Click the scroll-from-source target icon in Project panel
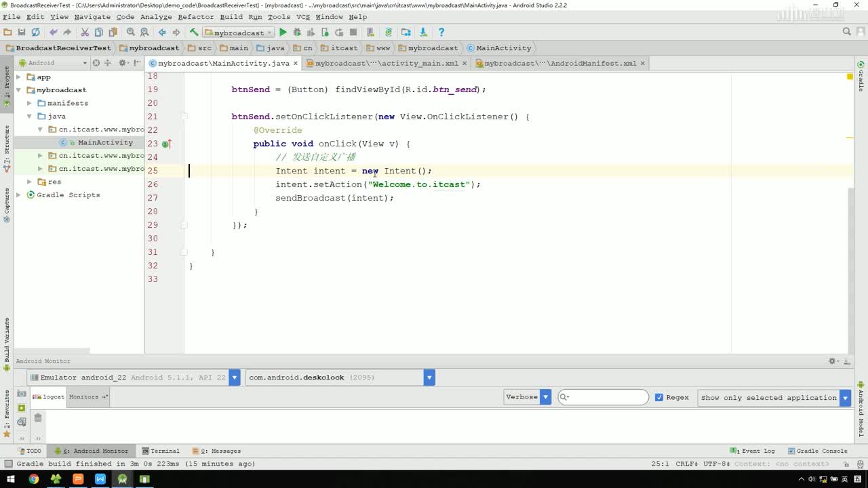 click(x=96, y=62)
